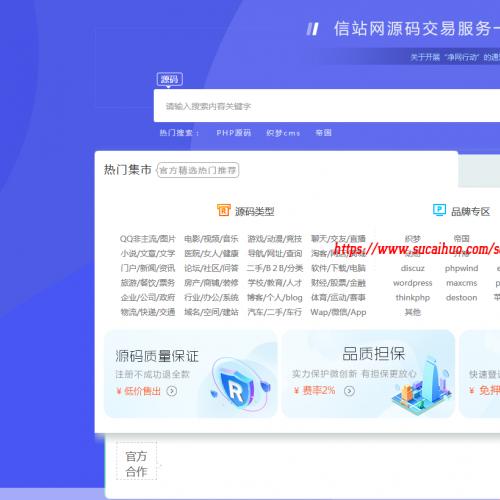Focus the search keyword input field

pos(327,106)
